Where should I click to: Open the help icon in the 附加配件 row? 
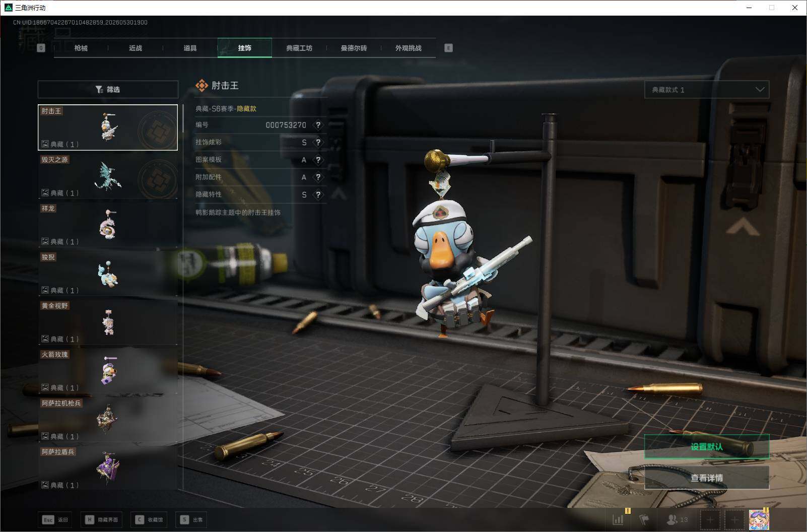click(318, 177)
